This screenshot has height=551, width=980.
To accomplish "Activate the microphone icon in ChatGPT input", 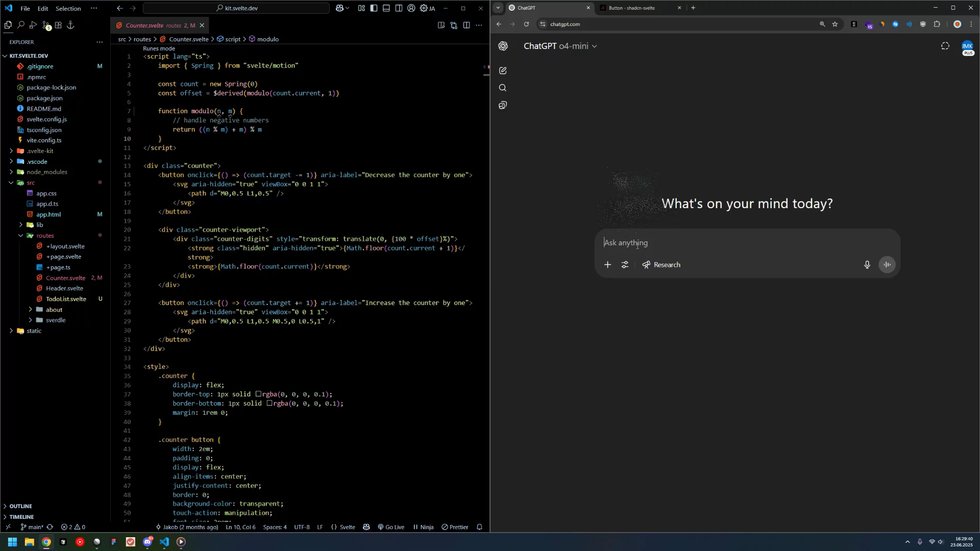I will pos(867,265).
